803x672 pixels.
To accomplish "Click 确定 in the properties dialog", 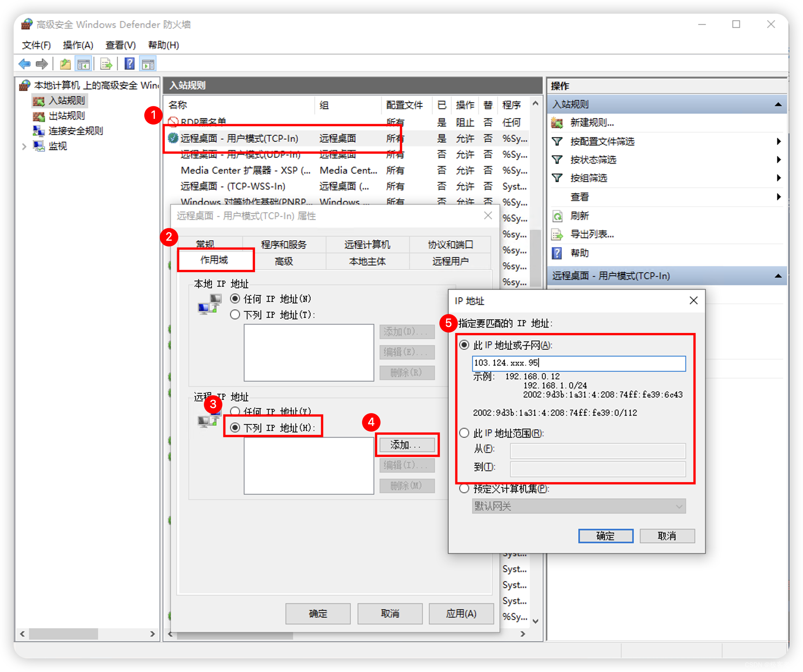I will click(x=318, y=614).
